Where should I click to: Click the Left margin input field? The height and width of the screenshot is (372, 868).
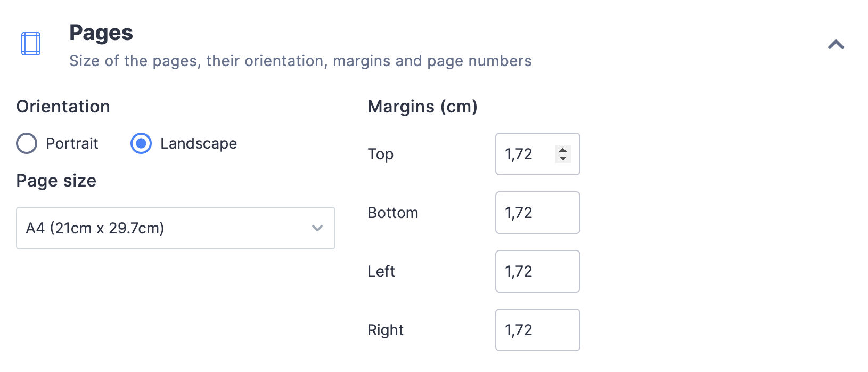click(x=537, y=271)
